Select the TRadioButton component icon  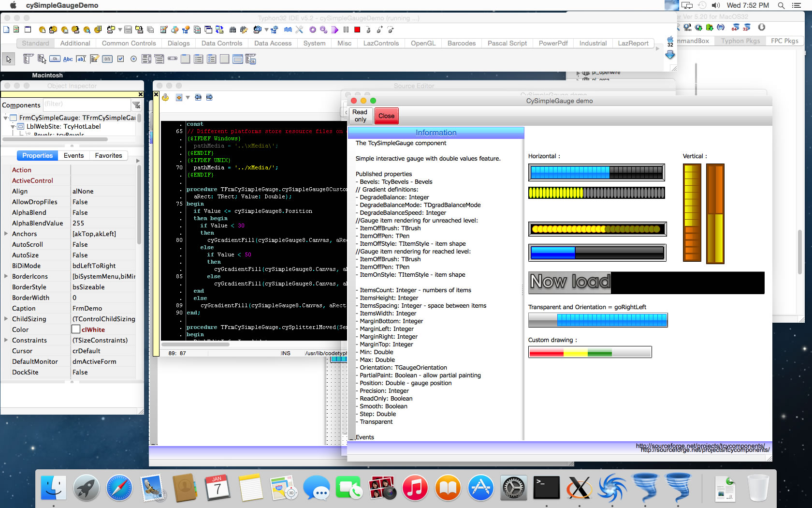coord(133,59)
